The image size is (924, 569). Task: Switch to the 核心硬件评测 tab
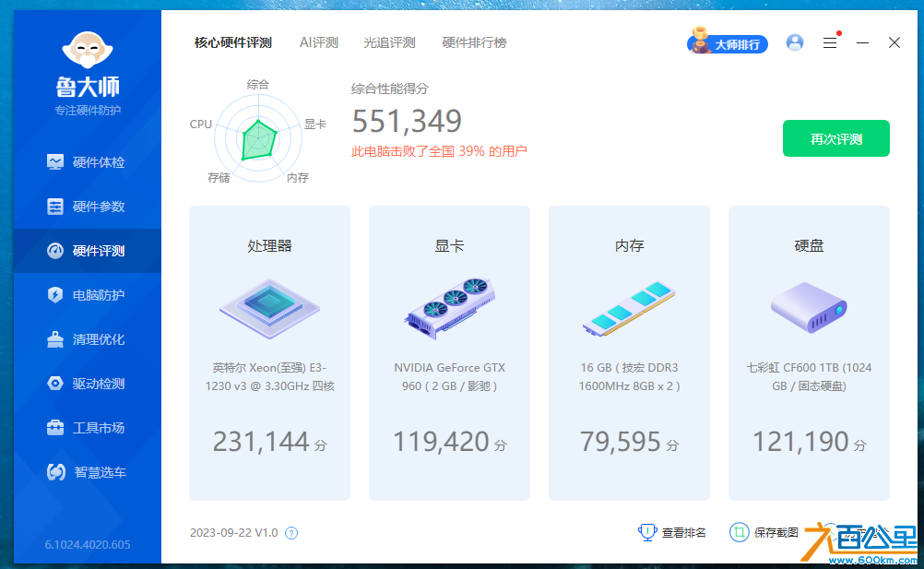click(232, 42)
